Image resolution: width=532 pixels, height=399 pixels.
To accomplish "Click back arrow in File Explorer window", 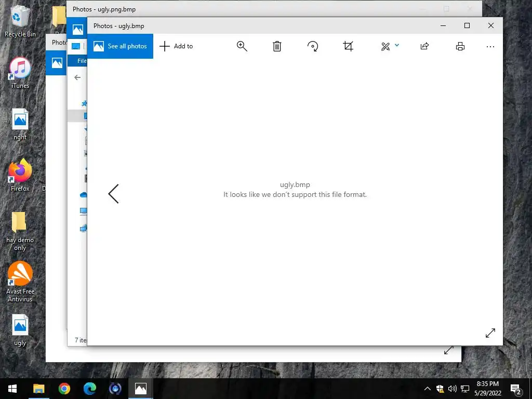I will point(77,77).
